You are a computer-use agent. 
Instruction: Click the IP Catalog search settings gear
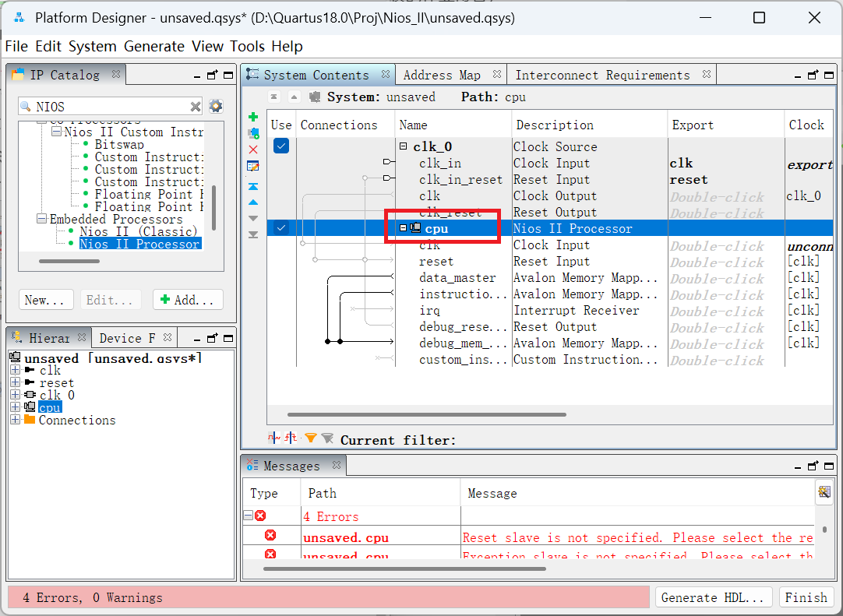click(216, 106)
